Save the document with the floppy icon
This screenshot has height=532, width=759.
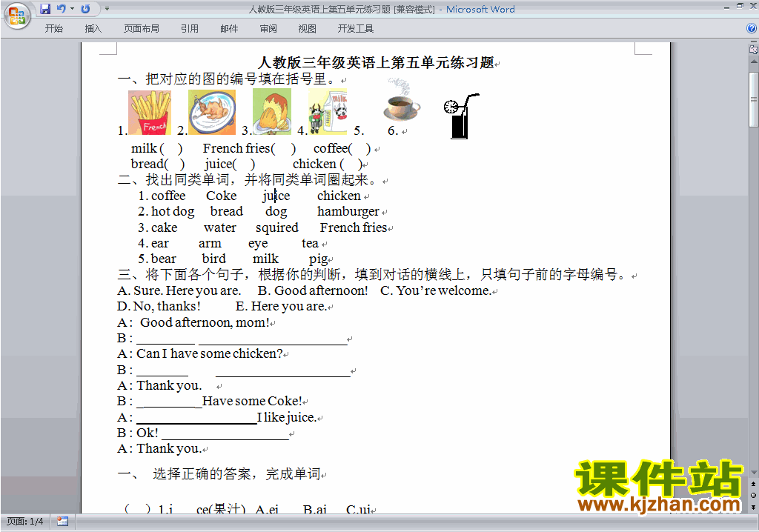click(45, 9)
